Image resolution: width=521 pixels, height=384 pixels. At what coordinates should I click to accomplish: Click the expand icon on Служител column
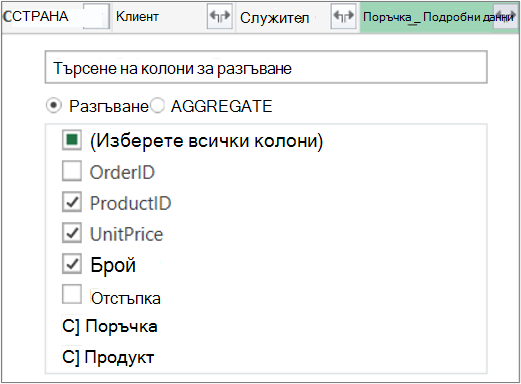(343, 16)
